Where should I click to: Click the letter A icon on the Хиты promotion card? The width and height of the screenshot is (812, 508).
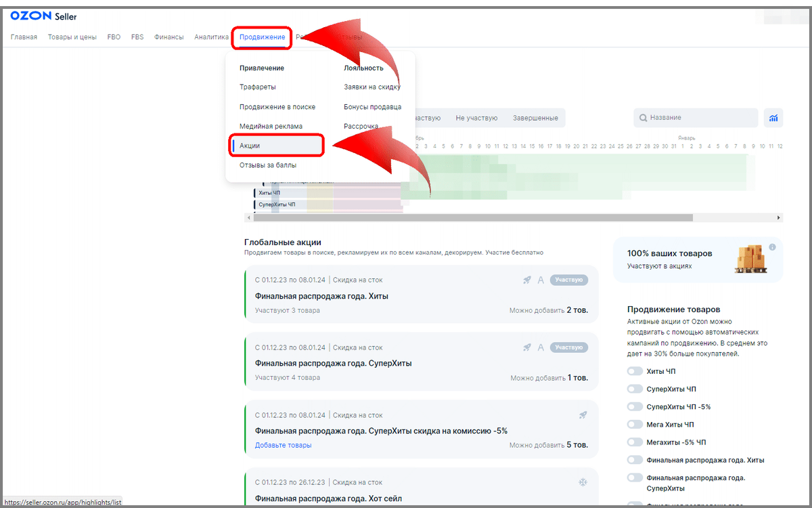pos(541,280)
